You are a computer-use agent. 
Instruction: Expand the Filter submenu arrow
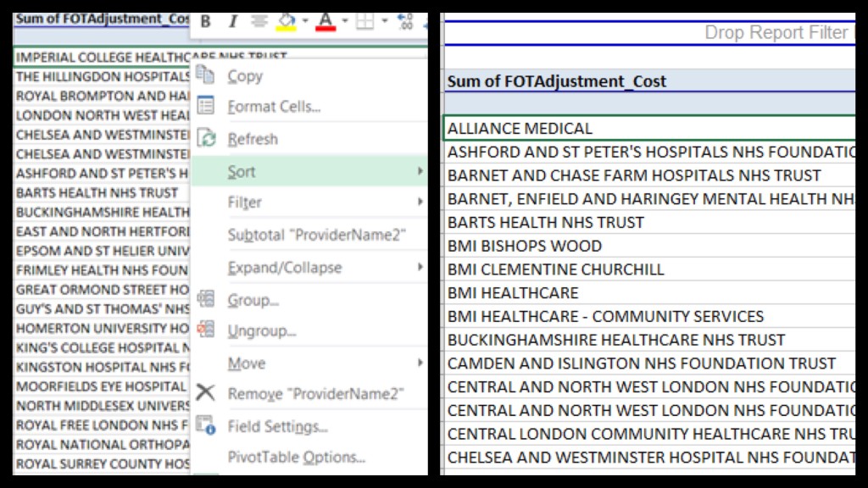[x=420, y=202]
